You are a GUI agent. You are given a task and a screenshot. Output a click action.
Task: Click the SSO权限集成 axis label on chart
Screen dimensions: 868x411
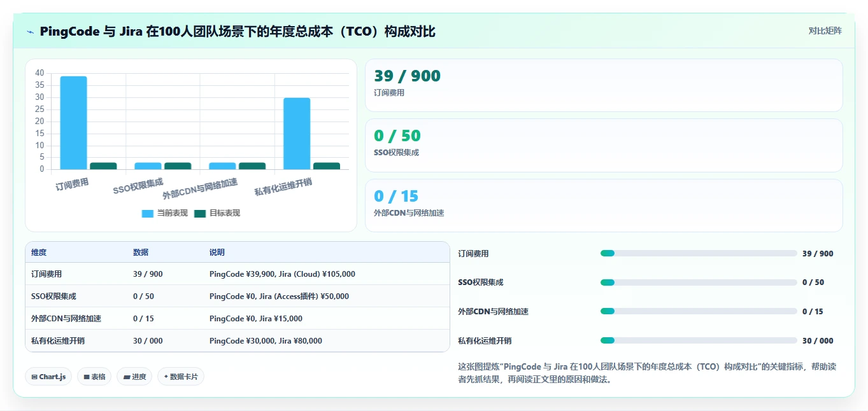coord(138,186)
